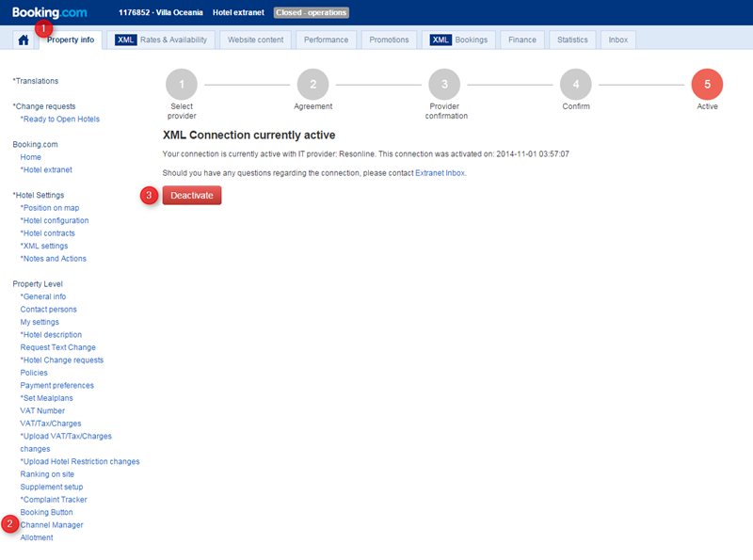Click Home link under Booking.com
Image resolution: width=753 pixels, height=560 pixels.
[31, 157]
